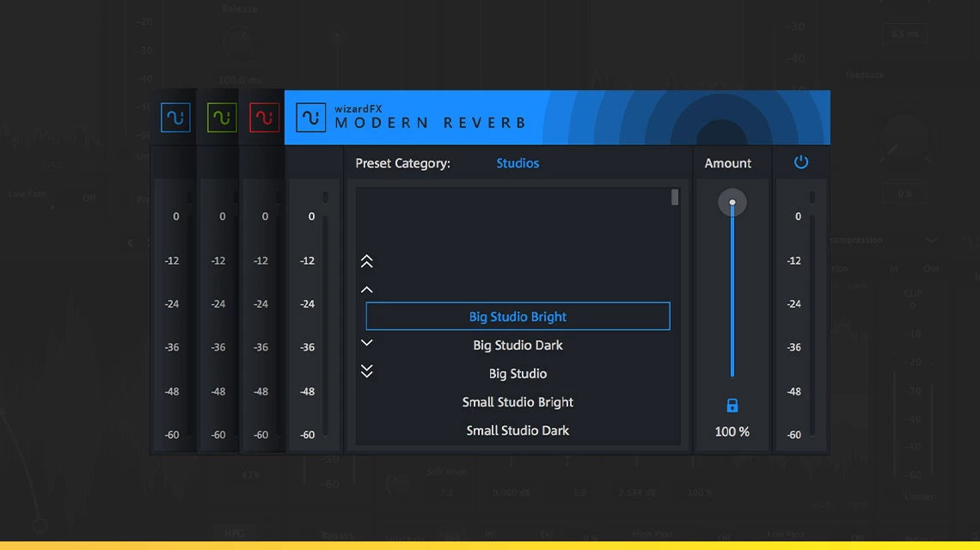Open the Studios preset category dropdown
The width and height of the screenshot is (980, 550).
tap(518, 163)
